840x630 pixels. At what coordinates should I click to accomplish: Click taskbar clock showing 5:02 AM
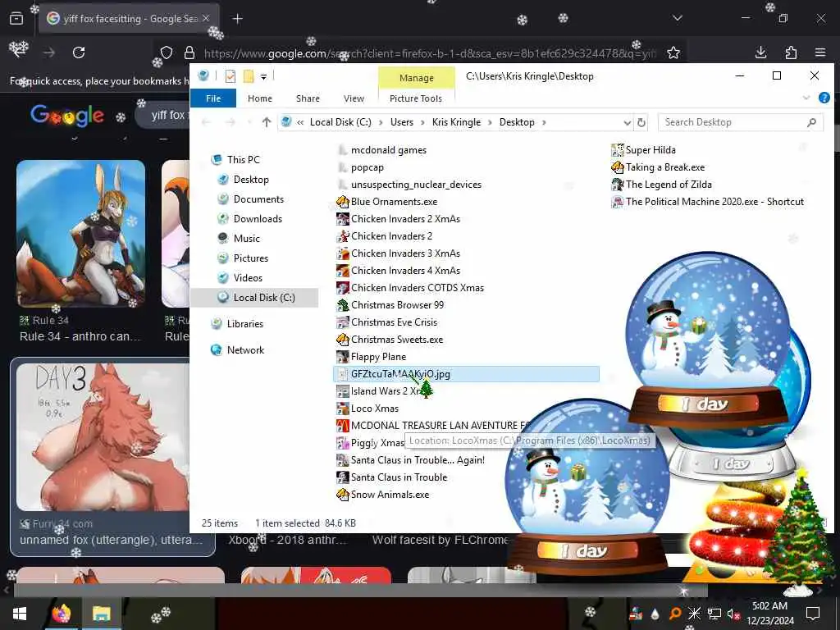pos(769,614)
